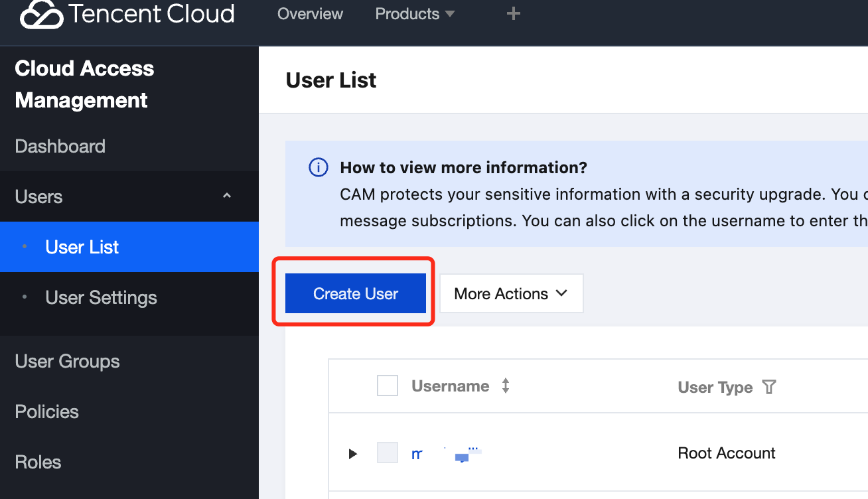Navigate to the Dashboard page
Image resolution: width=868 pixels, height=499 pixels.
tap(60, 147)
